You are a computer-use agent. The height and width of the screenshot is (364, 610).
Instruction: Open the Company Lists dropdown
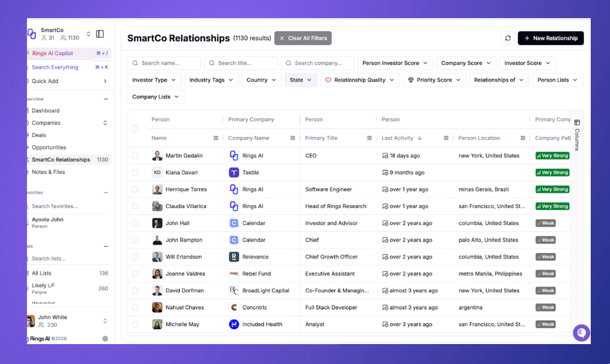click(156, 97)
